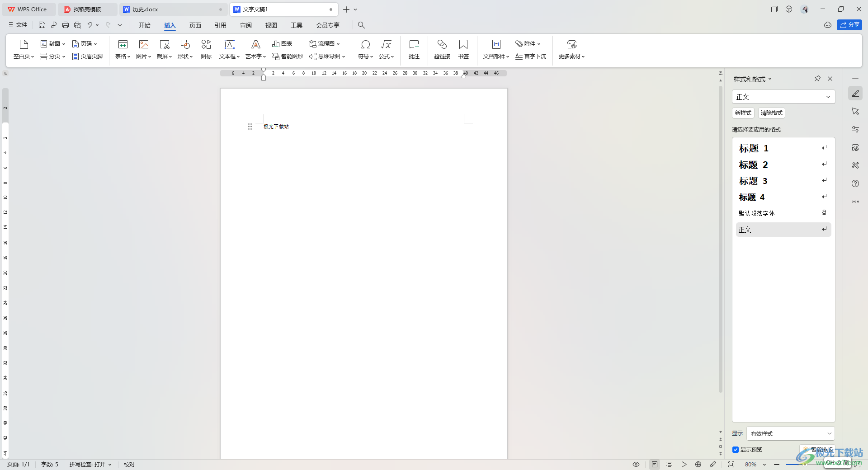
Task: Click the 图标 icon library button
Action: [206, 49]
